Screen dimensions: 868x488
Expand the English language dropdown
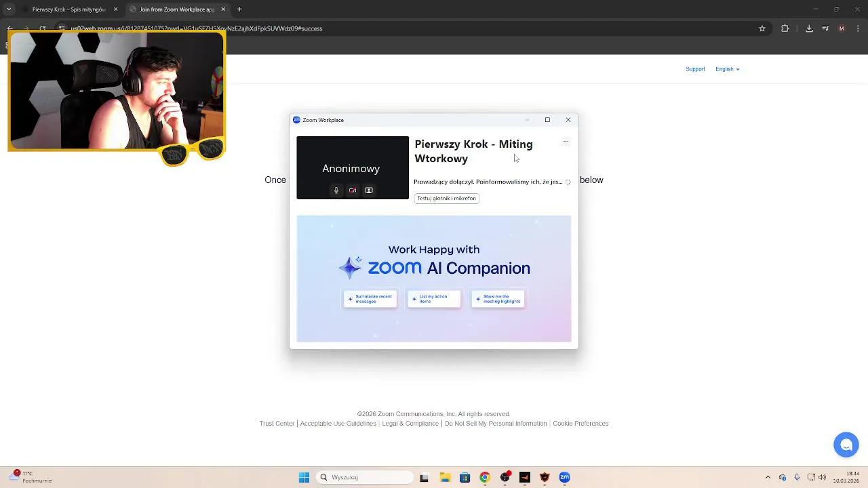pyautogui.click(x=727, y=69)
